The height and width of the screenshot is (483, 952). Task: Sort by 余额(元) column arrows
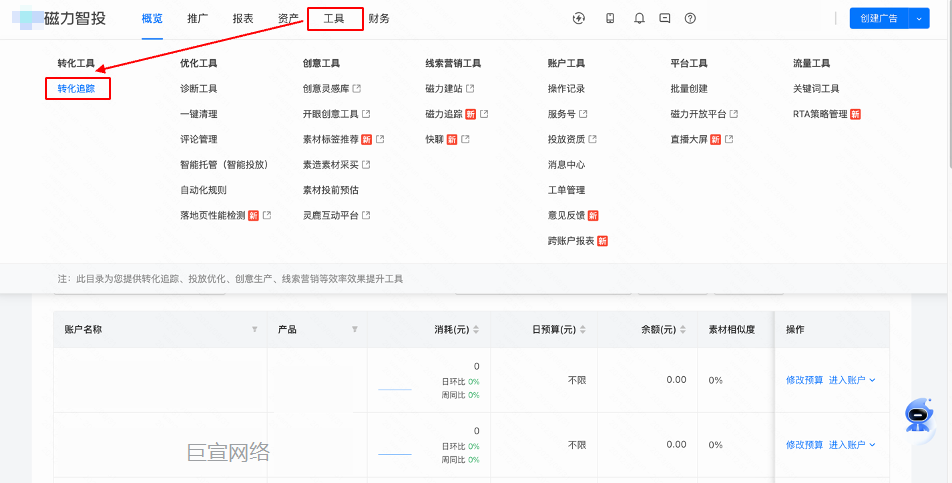coord(683,329)
